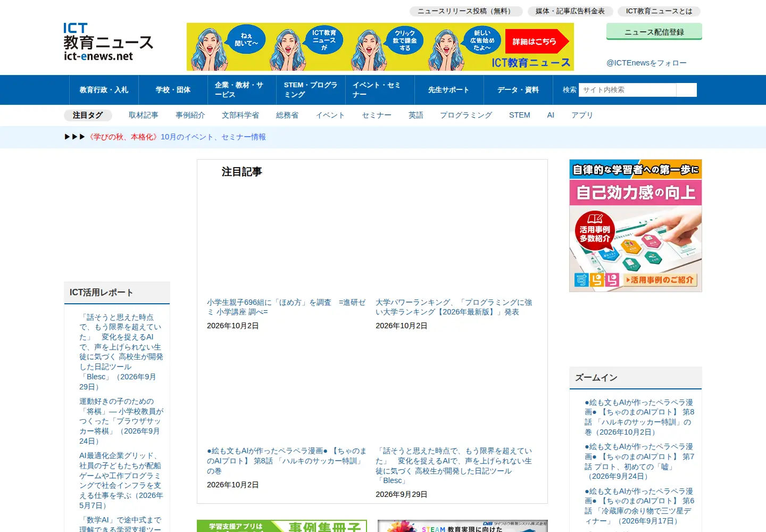This screenshot has width=766, height=532.
Task: Open ズームイン 第8話 ハルキのサッカー特訓 link
Action: tap(639, 417)
